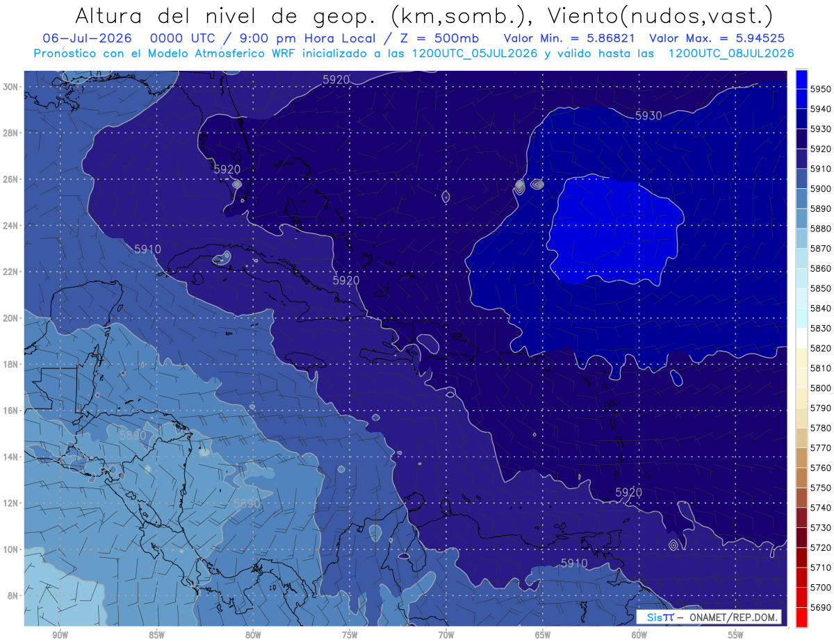Click the '5750' colorbar label
This screenshot has height=644, width=834.
tap(821, 488)
